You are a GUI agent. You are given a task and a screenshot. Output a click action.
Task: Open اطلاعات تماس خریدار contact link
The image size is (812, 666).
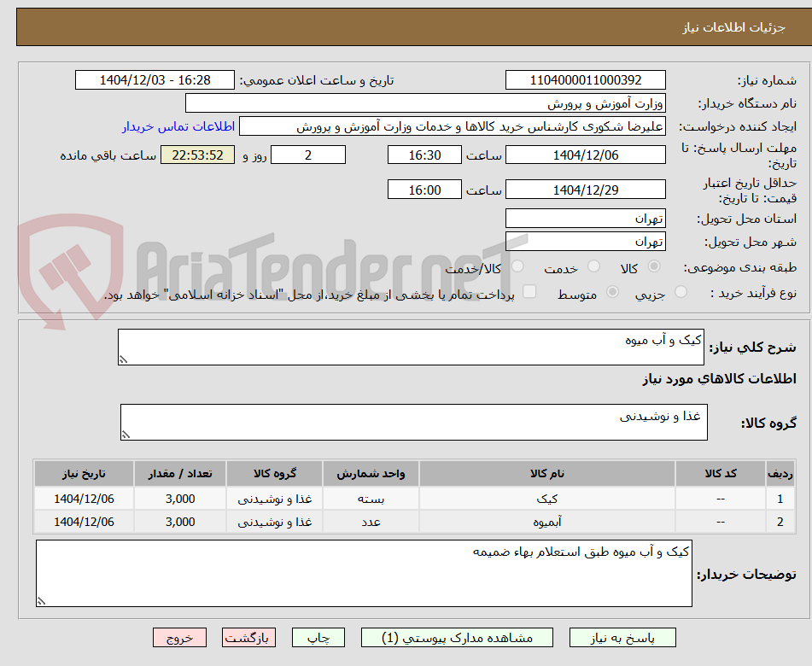pyautogui.click(x=178, y=126)
